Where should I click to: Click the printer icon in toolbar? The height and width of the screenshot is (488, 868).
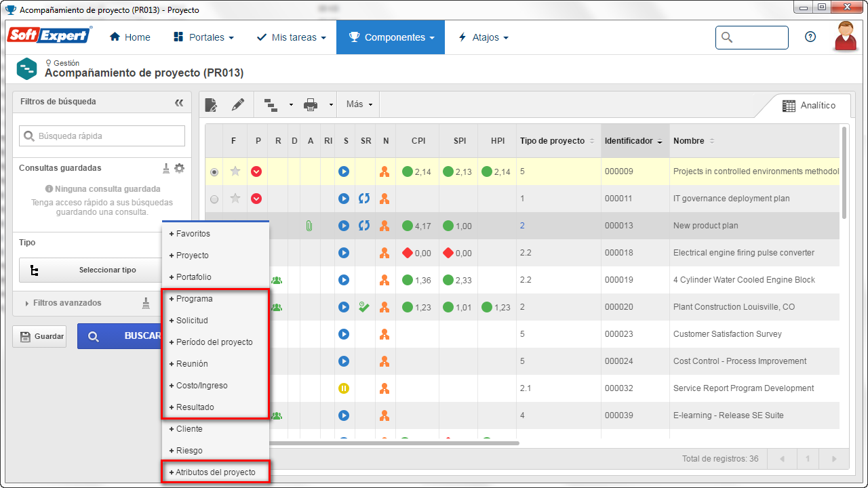pyautogui.click(x=311, y=104)
